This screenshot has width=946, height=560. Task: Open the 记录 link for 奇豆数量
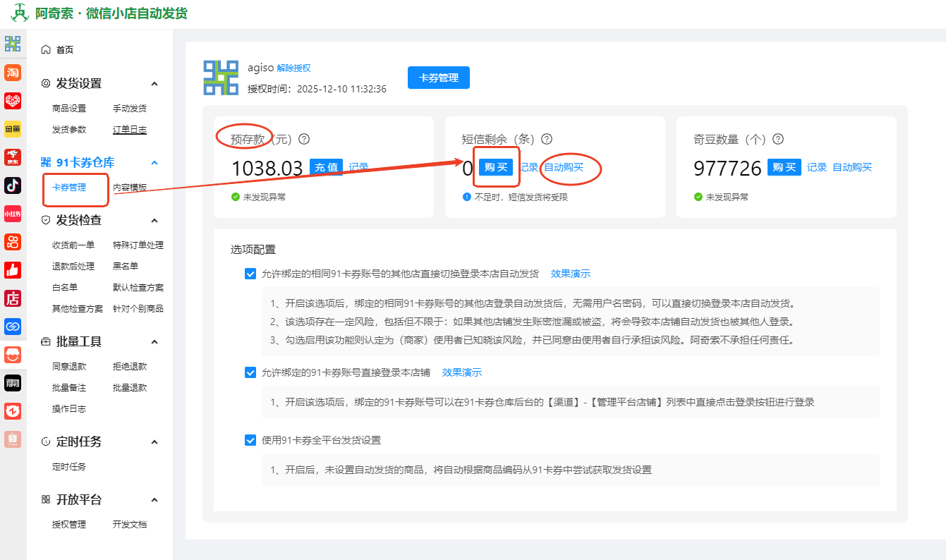coord(817,168)
